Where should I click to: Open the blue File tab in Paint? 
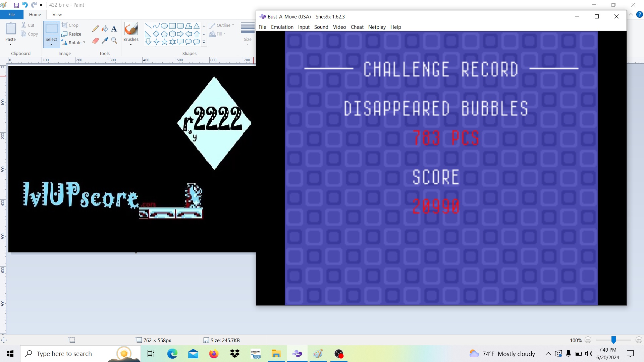(x=11, y=14)
